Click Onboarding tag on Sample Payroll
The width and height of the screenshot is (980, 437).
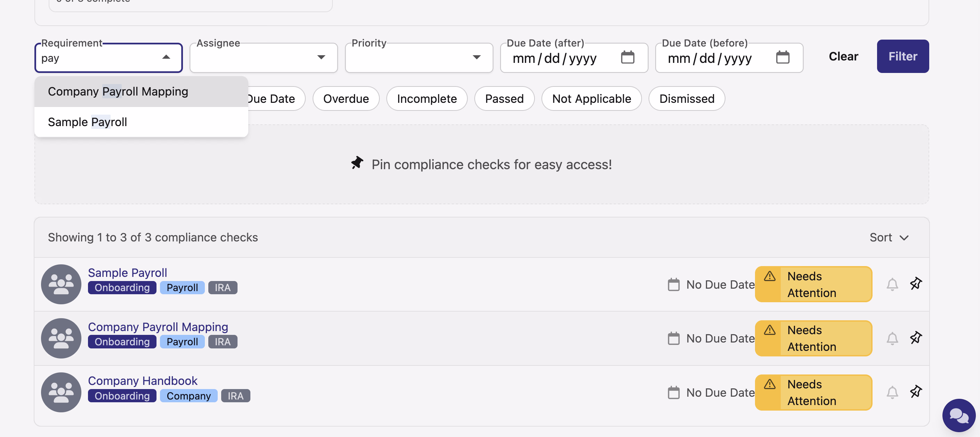[x=122, y=288]
